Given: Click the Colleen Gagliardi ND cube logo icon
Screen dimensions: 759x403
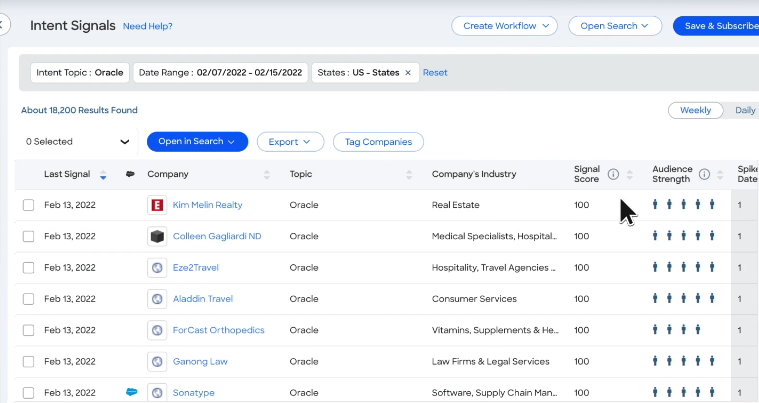Looking at the screenshot, I should 157,237.
